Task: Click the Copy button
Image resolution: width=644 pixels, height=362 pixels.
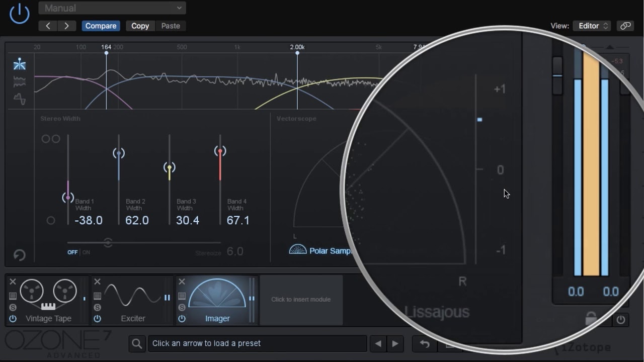Action: point(140,26)
